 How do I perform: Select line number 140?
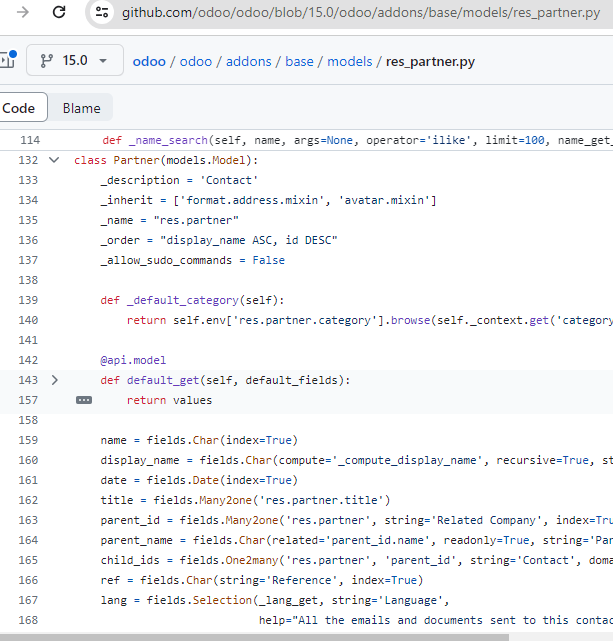[x=28, y=320]
